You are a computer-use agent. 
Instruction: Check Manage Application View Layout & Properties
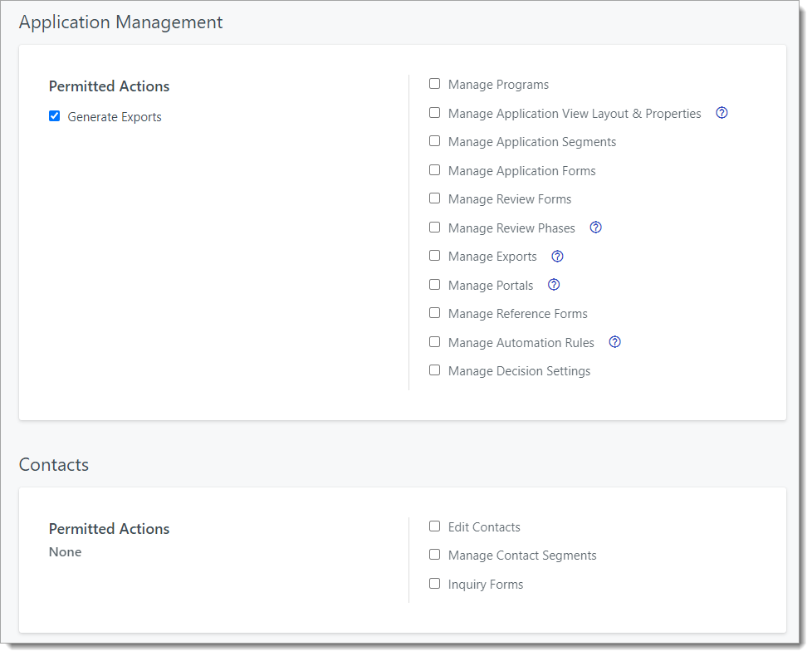point(434,112)
